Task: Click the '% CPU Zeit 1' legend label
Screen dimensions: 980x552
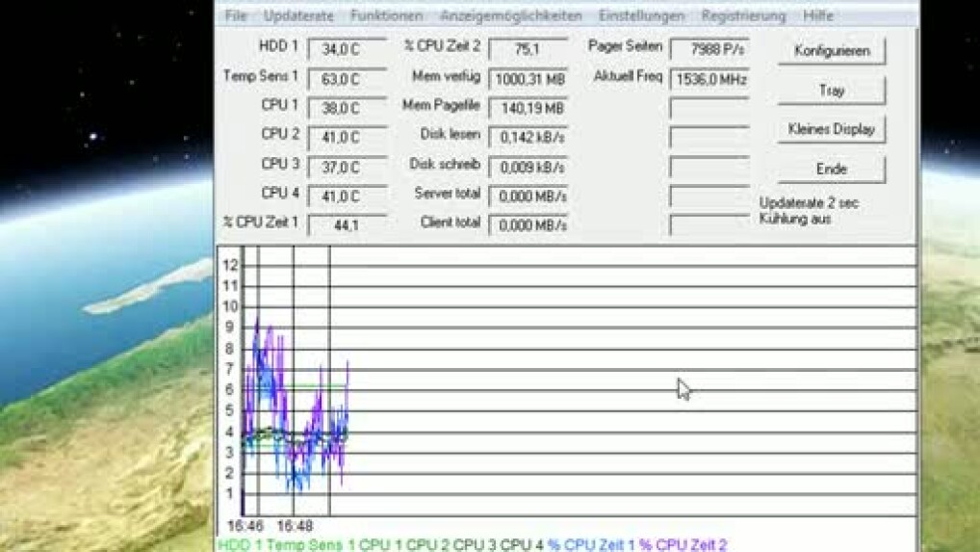Action: [x=592, y=545]
